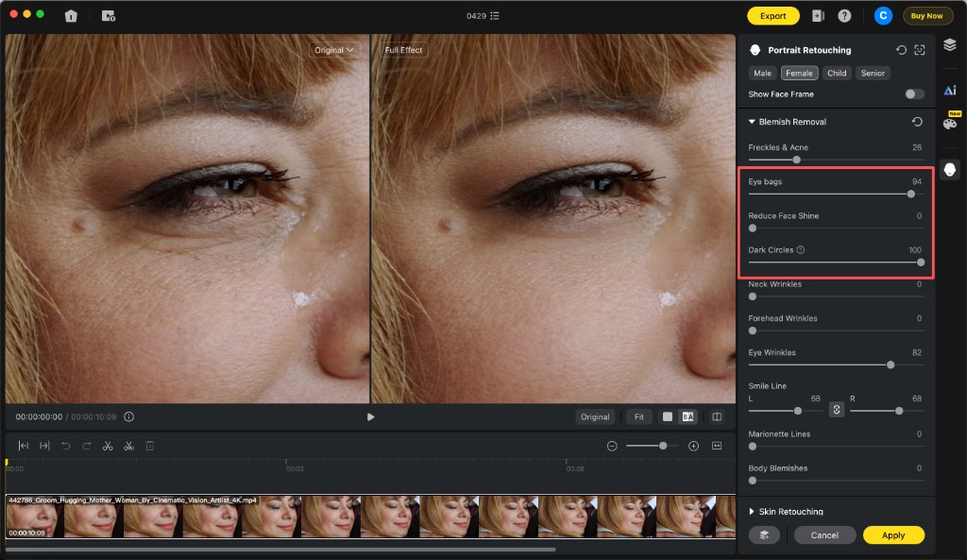Toggle the split-screen compare view icon
Screen dimensions: 967x560
coord(717,416)
